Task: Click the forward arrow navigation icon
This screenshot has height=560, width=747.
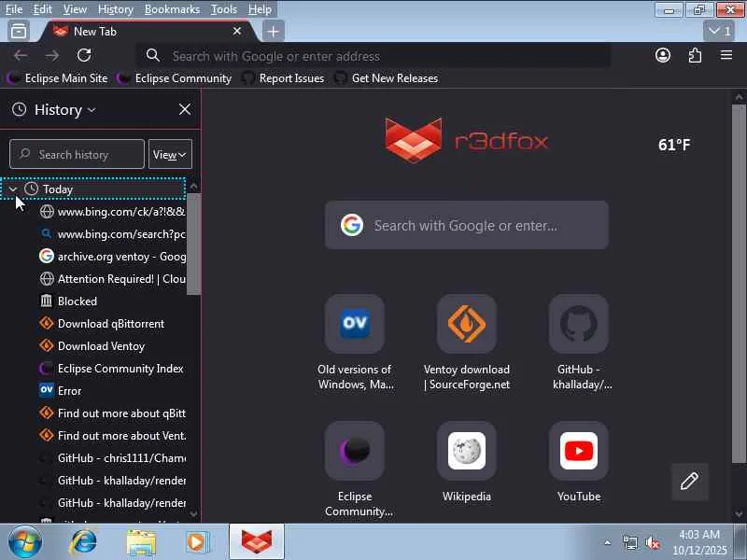Action: pos(52,55)
